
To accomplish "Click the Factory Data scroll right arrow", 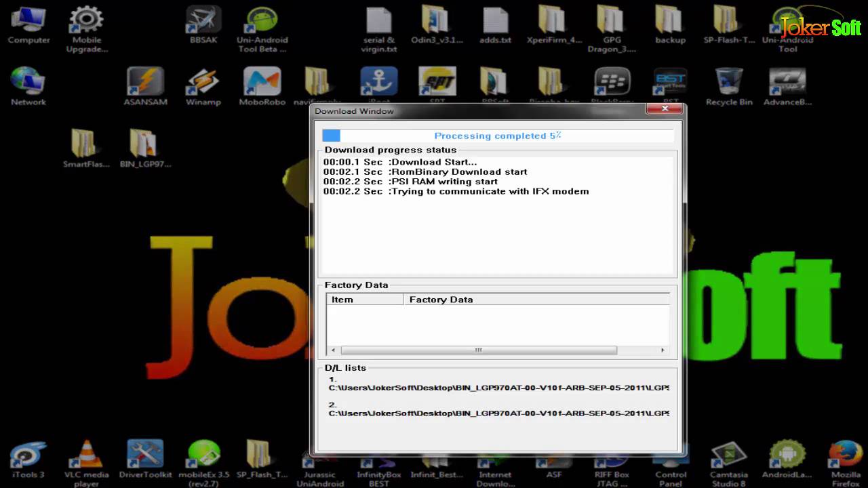I will (x=663, y=350).
